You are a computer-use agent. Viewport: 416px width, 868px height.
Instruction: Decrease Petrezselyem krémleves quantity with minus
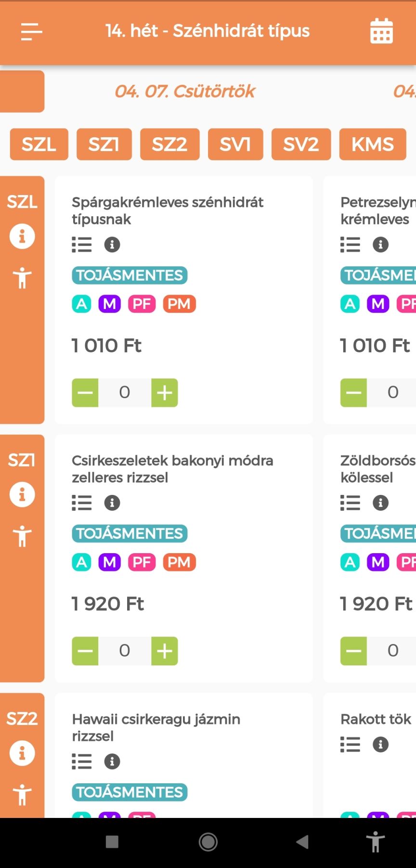tap(353, 393)
